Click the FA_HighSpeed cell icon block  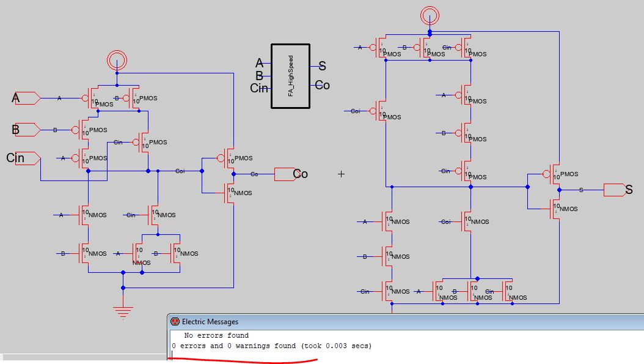coord(291,76)
